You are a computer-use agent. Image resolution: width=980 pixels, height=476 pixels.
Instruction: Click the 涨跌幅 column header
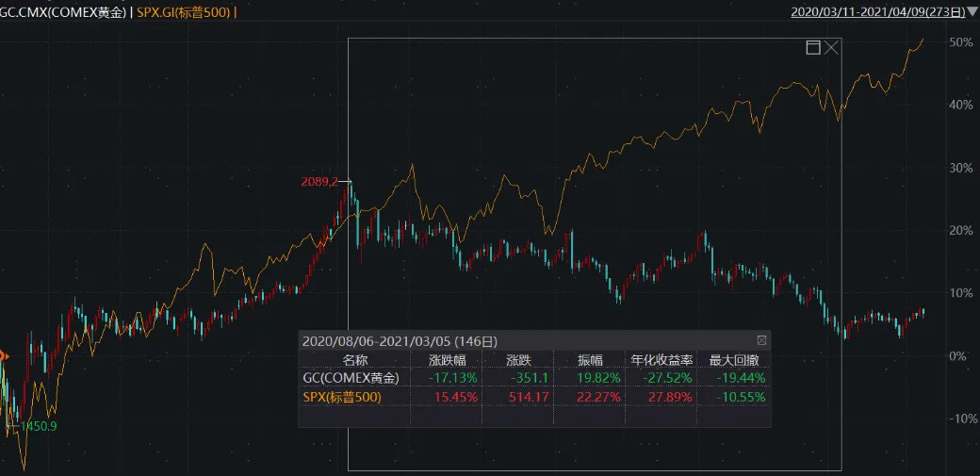[447, 360]
